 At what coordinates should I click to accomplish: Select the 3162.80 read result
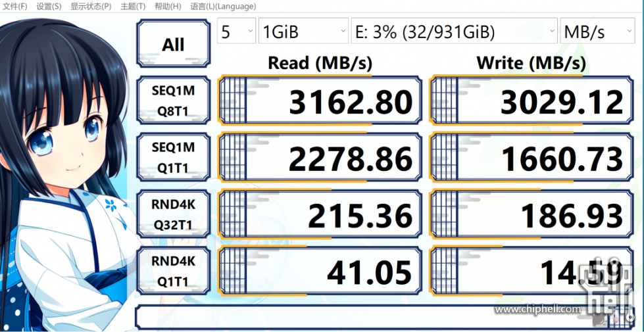320,101
